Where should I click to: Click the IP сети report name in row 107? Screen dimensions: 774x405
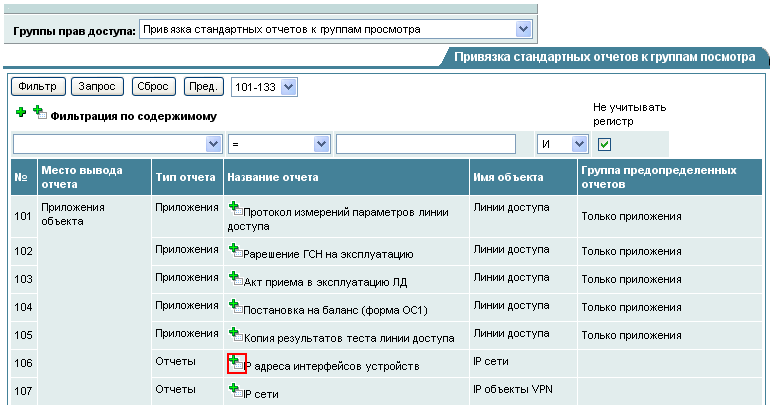[x=261, y=394]
